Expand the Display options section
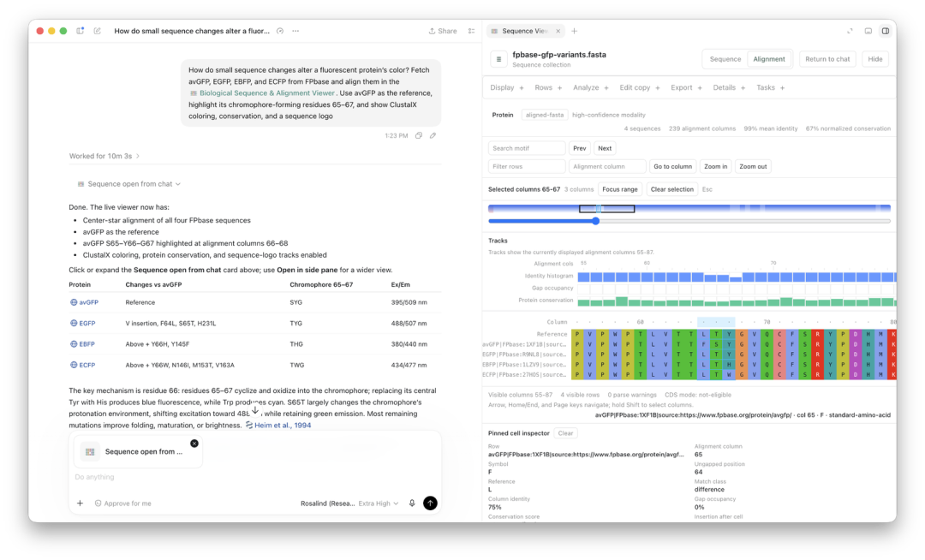 [507, 88]
